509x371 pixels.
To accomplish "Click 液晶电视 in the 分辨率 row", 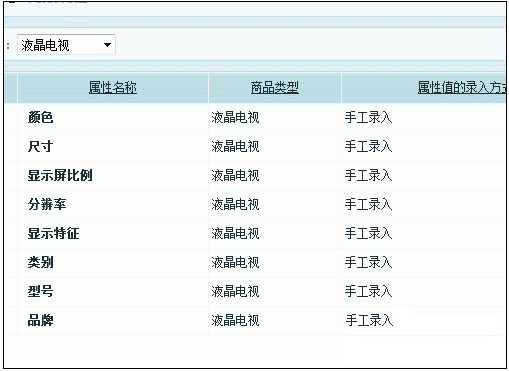I will coord(235,204).
